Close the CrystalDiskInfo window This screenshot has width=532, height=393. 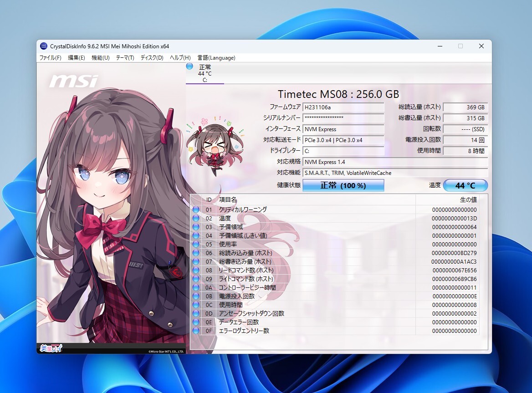coord(481,46)
